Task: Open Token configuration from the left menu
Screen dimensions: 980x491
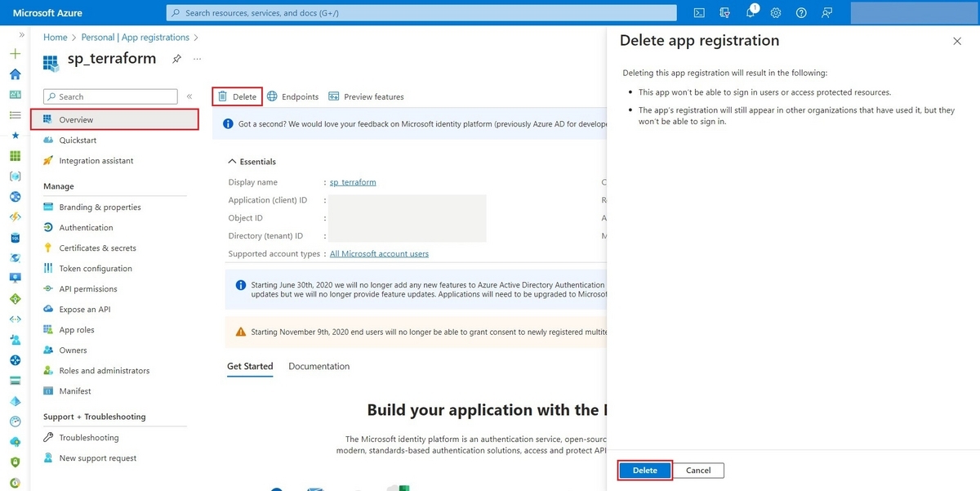Action: click(x=96, y=268)
